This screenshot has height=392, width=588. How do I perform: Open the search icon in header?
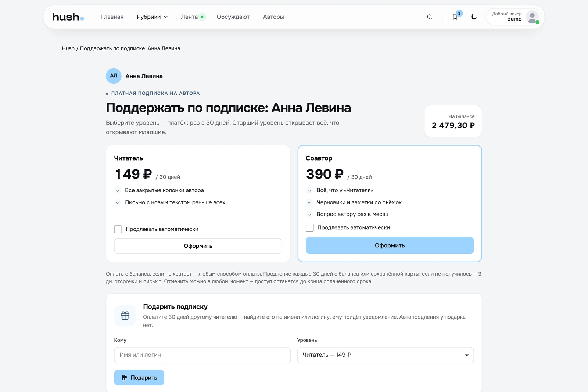tap(430, 17)
